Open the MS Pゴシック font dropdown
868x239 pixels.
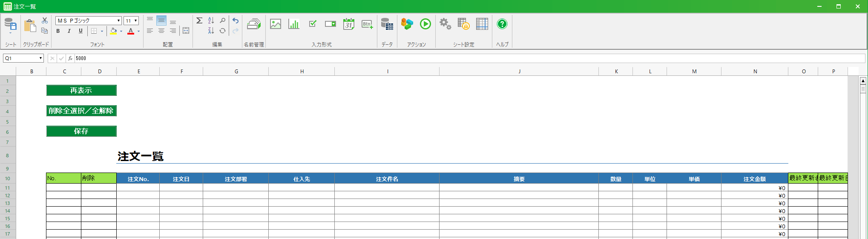point(118,21)
